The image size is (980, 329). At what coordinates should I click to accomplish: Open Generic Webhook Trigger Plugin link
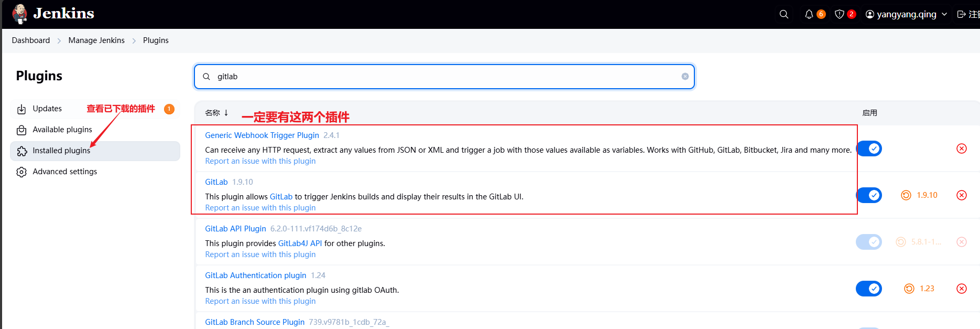pos(262,135)
